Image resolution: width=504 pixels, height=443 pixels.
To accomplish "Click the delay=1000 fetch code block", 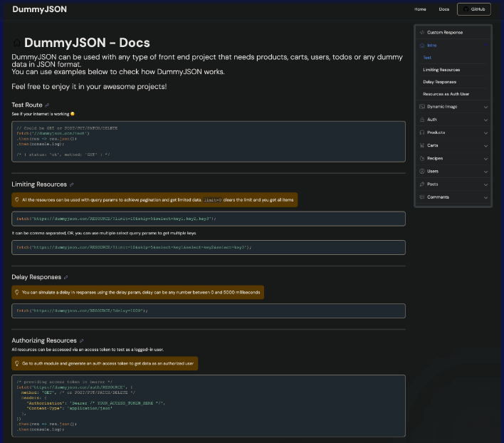I will pyautogui.click(x=209, y=311).
